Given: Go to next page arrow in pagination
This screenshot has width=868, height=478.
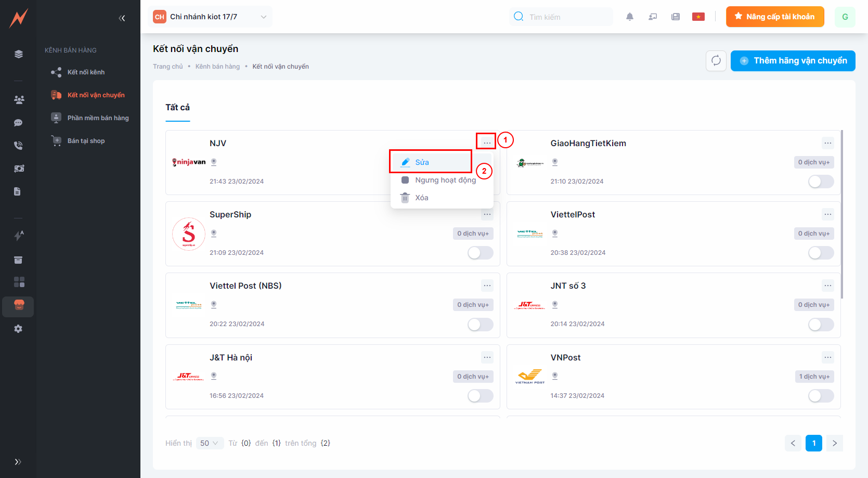Looking at the screenshot, I should tap(834, 443).
